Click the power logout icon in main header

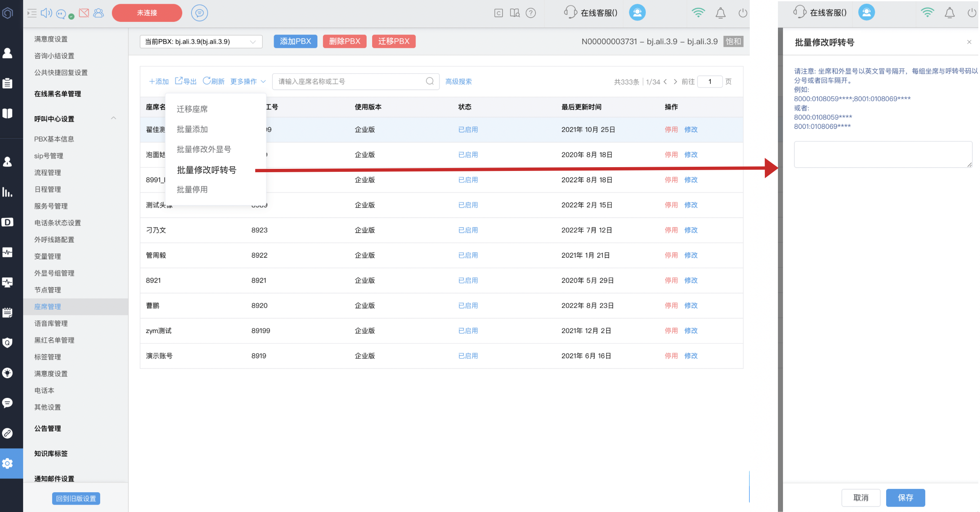point(743,13)
